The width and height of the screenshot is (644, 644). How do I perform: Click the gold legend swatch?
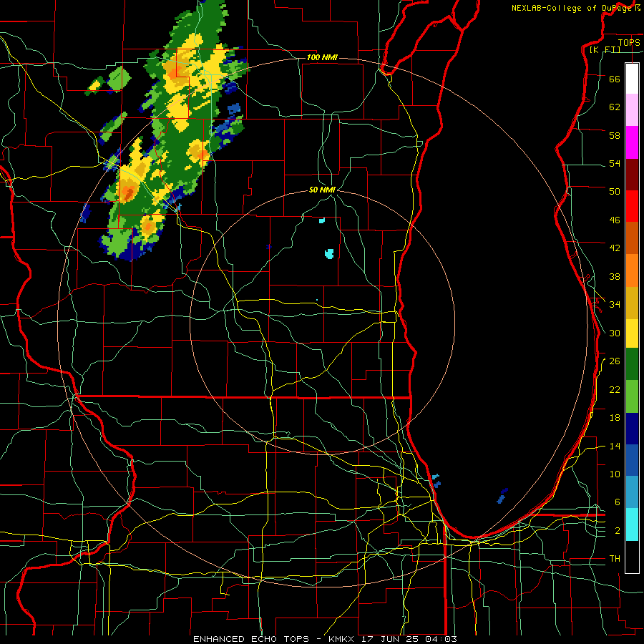(x=632, y=303)
